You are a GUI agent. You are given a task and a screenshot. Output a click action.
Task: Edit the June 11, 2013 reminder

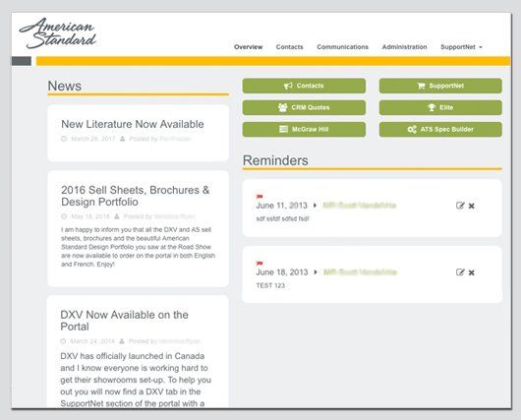(460, 206)
